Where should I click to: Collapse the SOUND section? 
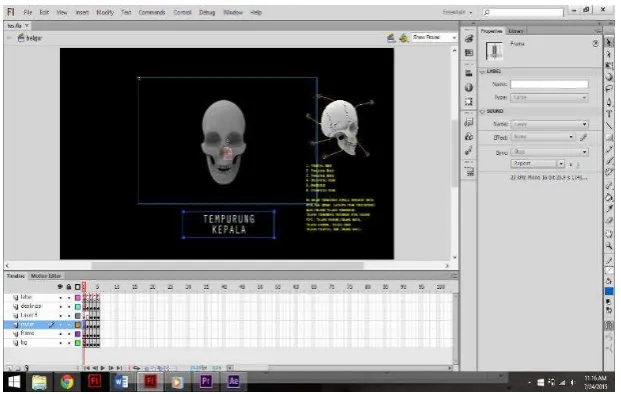coord(482,112)
